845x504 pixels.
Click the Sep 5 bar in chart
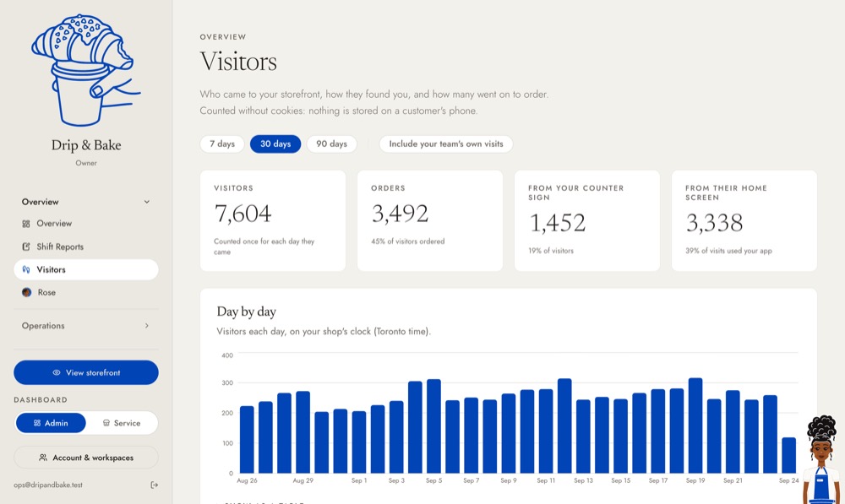433,426
